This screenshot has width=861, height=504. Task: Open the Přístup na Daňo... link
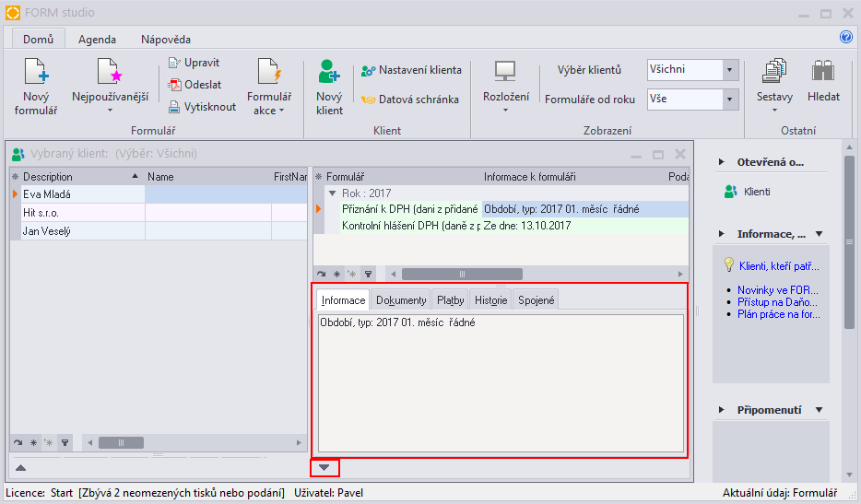click(x=777, y=302)
